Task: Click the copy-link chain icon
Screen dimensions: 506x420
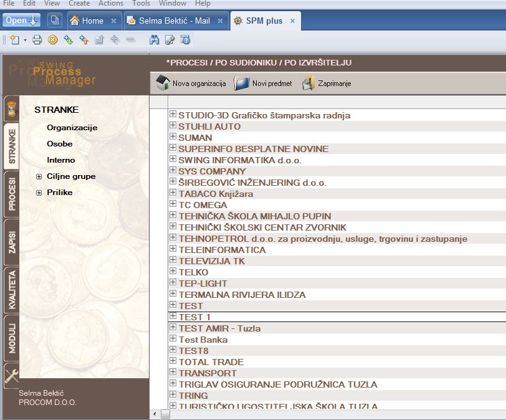Action: (x=169, y=40)
